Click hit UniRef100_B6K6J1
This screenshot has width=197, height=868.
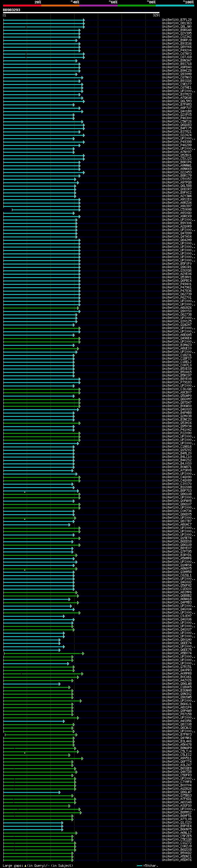click(x=177, y=704)
